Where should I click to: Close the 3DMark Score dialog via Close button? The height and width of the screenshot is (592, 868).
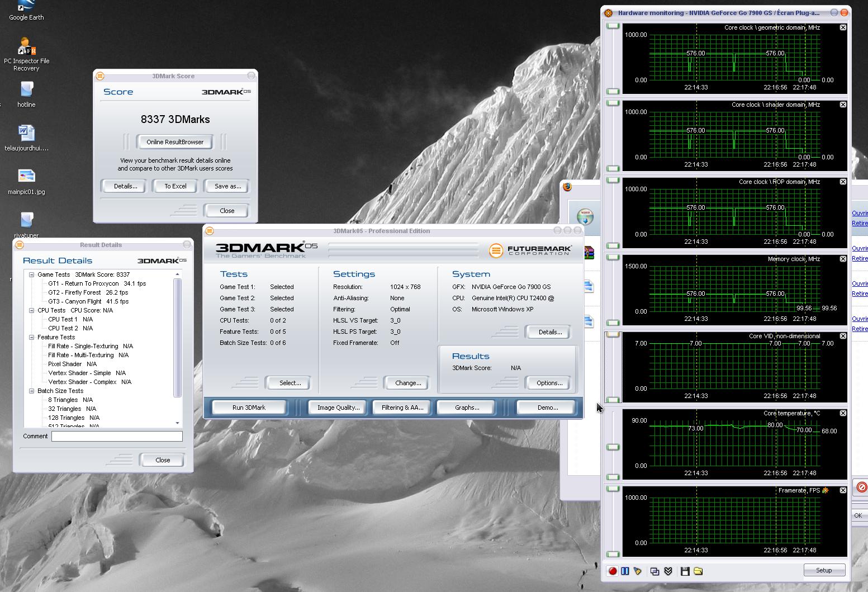(x=227, y=211)
